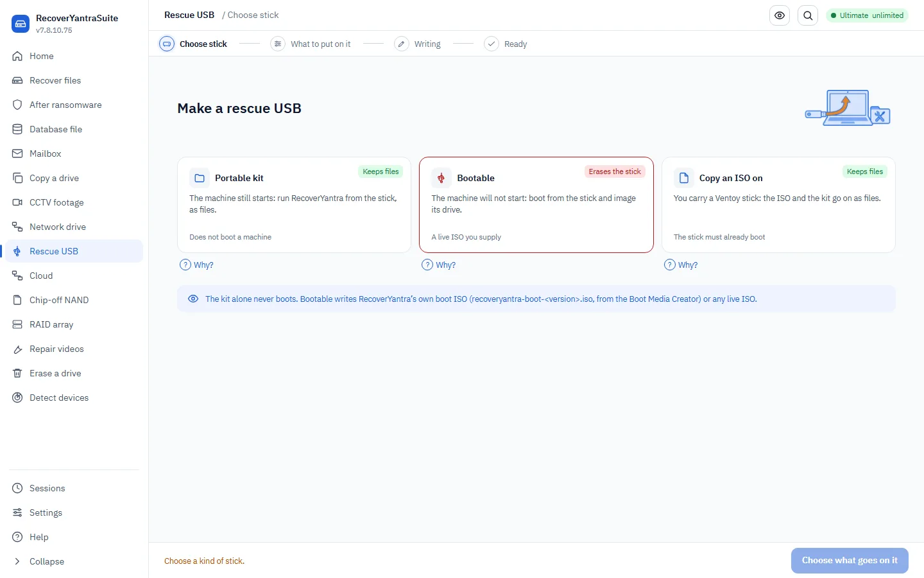The width and height of the screenshot is (924, 578).
Task: Click the Keeps files badge on Portable kit
Action: [x=381, y=171]
